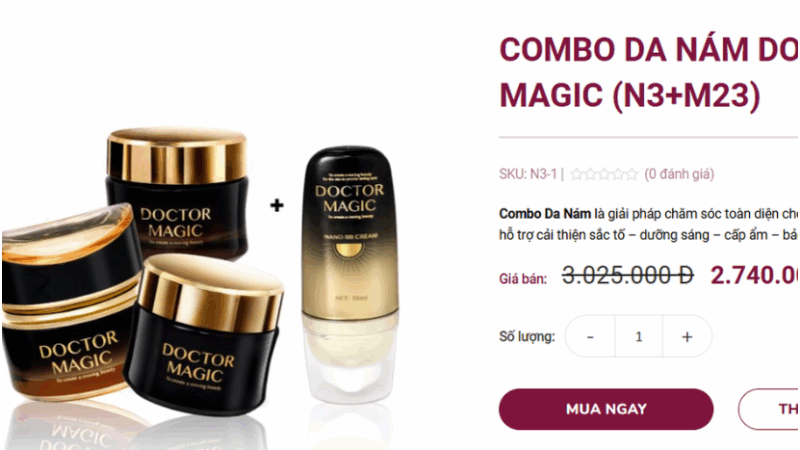Screen dimensions: 800x450
Task: Click the Số lượng quantity field
Action: pos(639,337)
